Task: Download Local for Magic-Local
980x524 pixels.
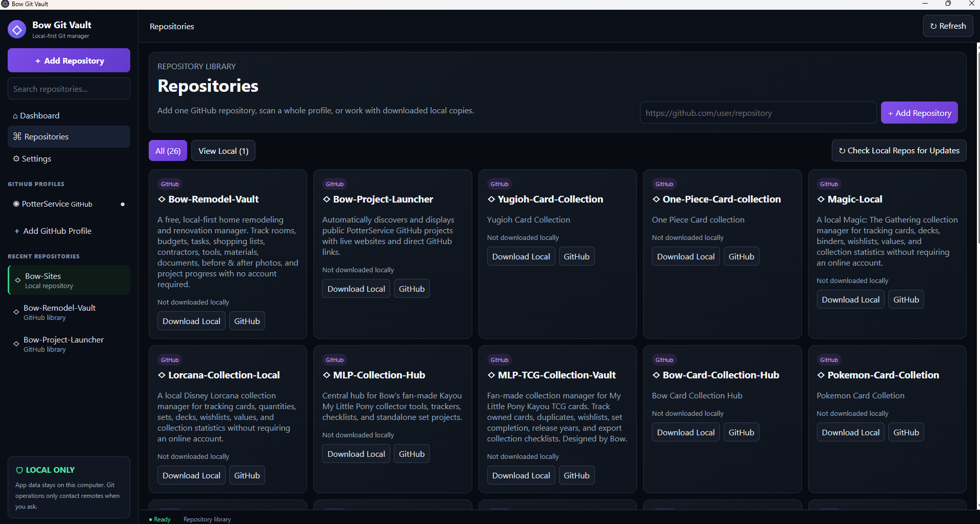Action: 850,299
